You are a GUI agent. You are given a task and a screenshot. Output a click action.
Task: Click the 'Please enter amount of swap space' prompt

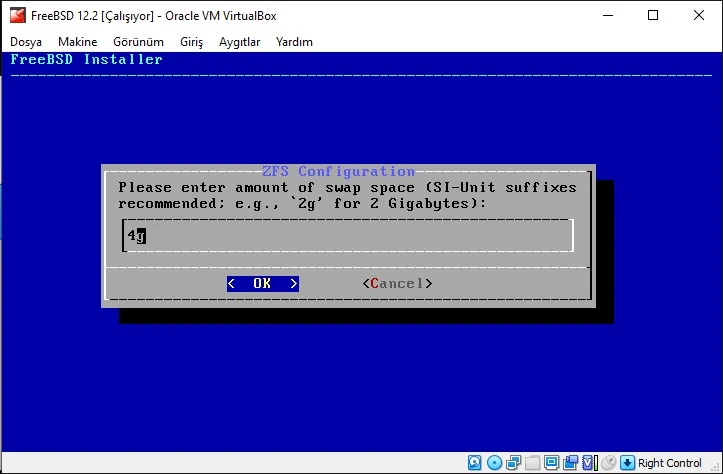(269, 188)
